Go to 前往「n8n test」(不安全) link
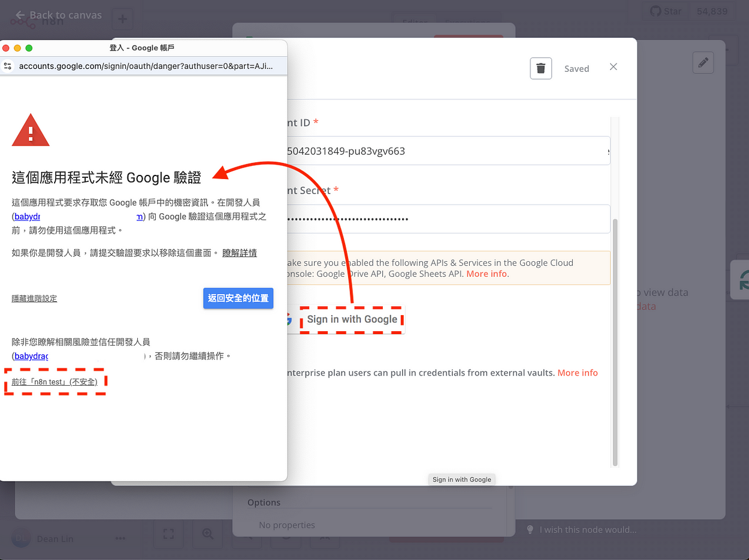 click(x=55, y=382)
